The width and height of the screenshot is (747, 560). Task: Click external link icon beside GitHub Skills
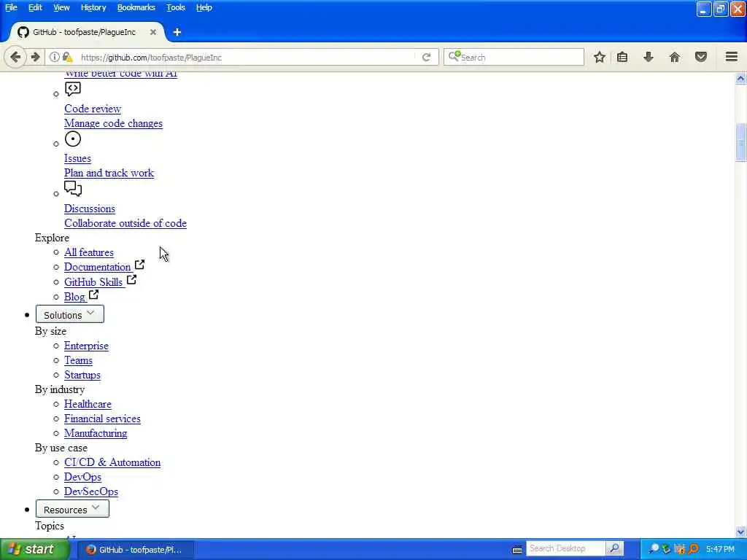coord(131,279)
